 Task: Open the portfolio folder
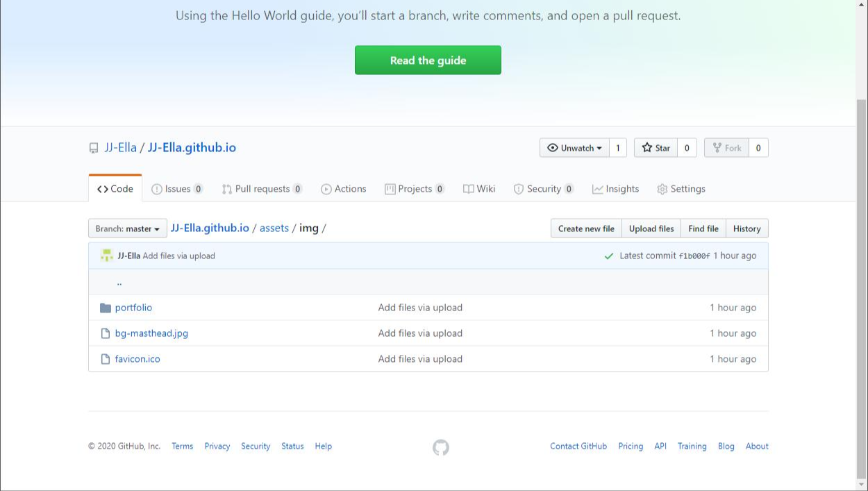133,308
